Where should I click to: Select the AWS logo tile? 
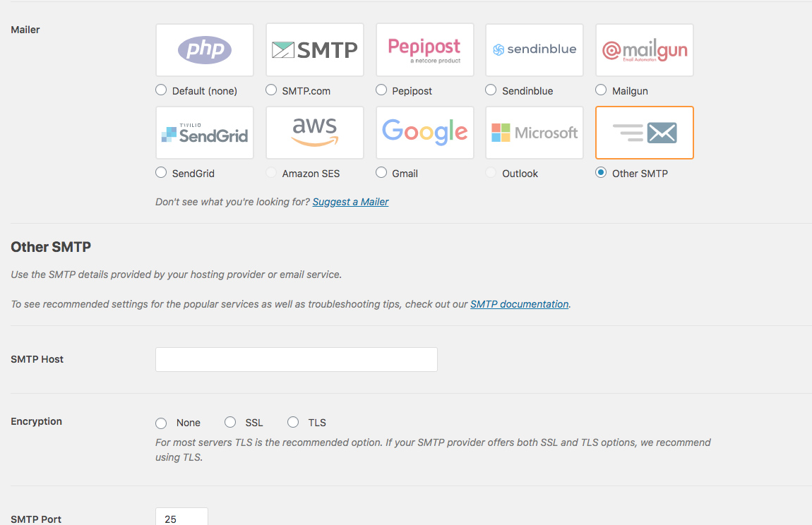315,133
